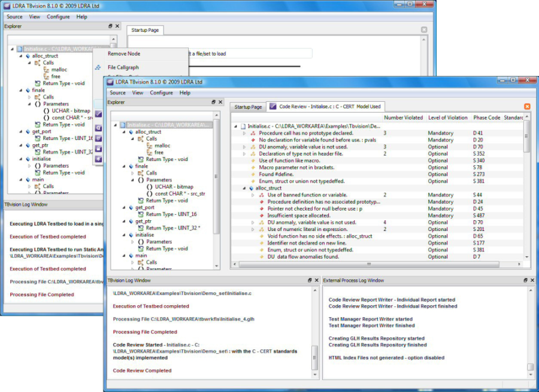Image resolution: width=539 pixels, height=392 pixels.
Task: Collapse the Calls node under alloc_struct in front Explorer
Action: 132,139
